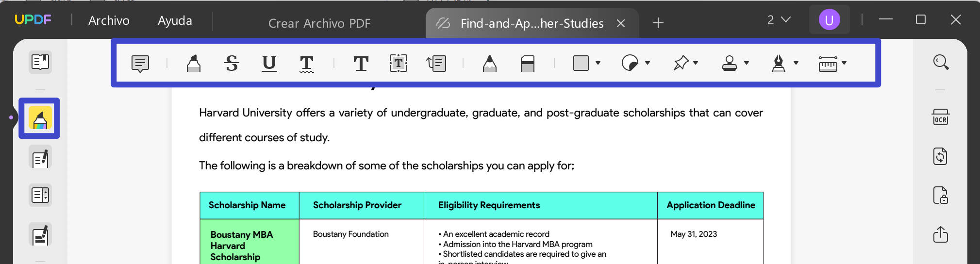The image size is (980, 264).
Task: Open the OCR recognition tool
Action: (940, 118)
